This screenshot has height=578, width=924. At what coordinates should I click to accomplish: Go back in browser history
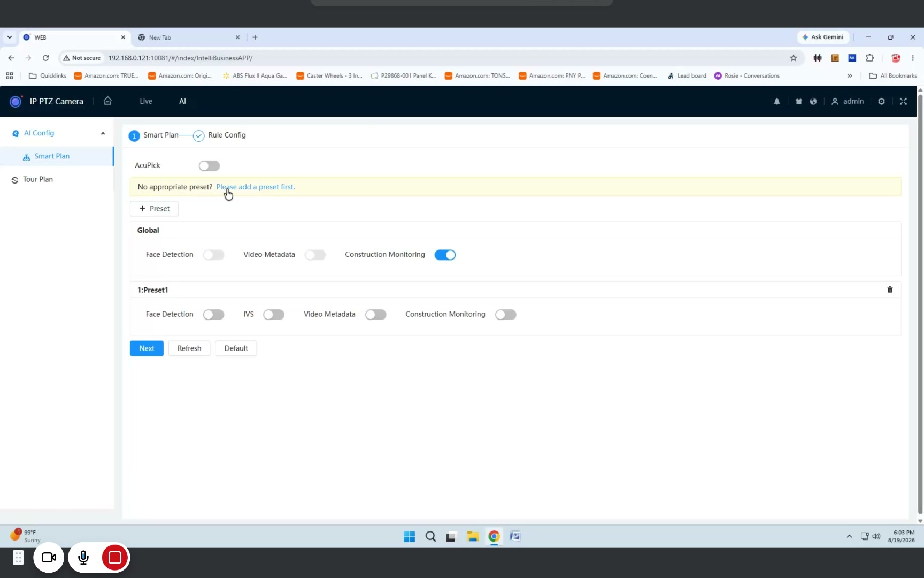click(x=11, y=58)
